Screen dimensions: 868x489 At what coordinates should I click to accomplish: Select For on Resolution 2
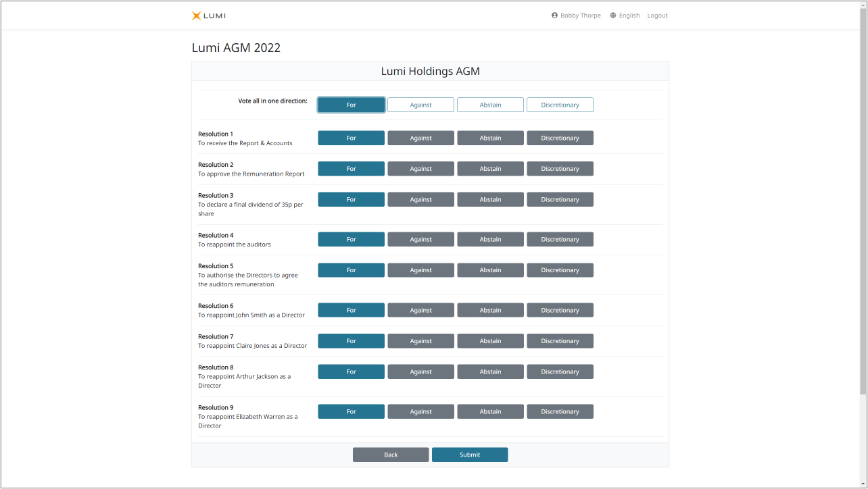[x=352, y=169]
